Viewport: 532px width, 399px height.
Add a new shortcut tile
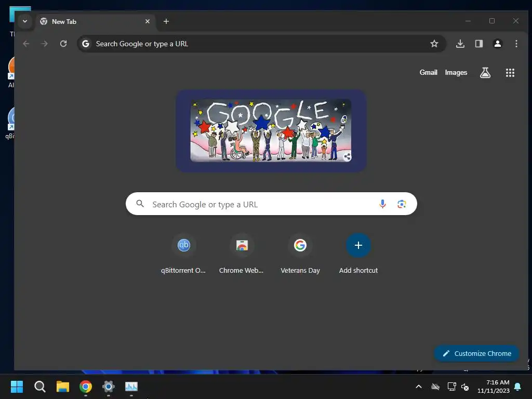pos(358,254)
